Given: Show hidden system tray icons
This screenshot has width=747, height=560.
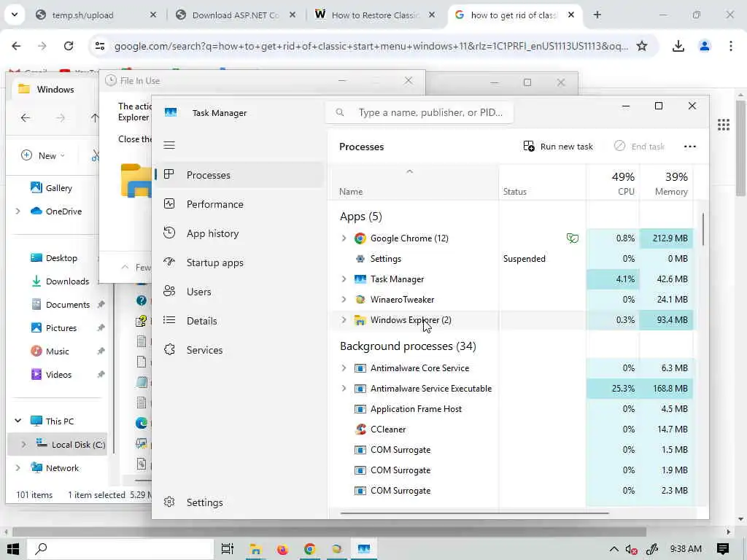Looking at the screenshot, I should point(614,549).
